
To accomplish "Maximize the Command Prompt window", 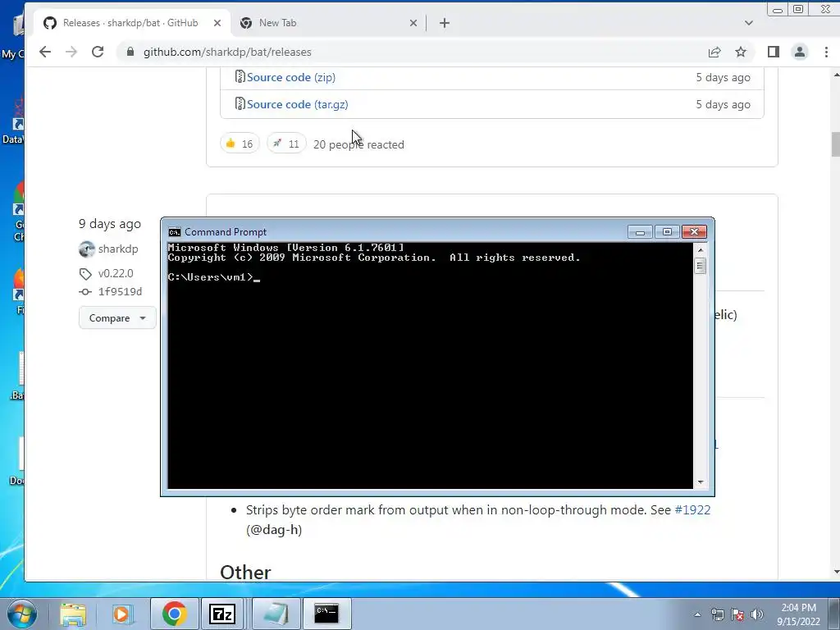I will [x=667, y=232].
